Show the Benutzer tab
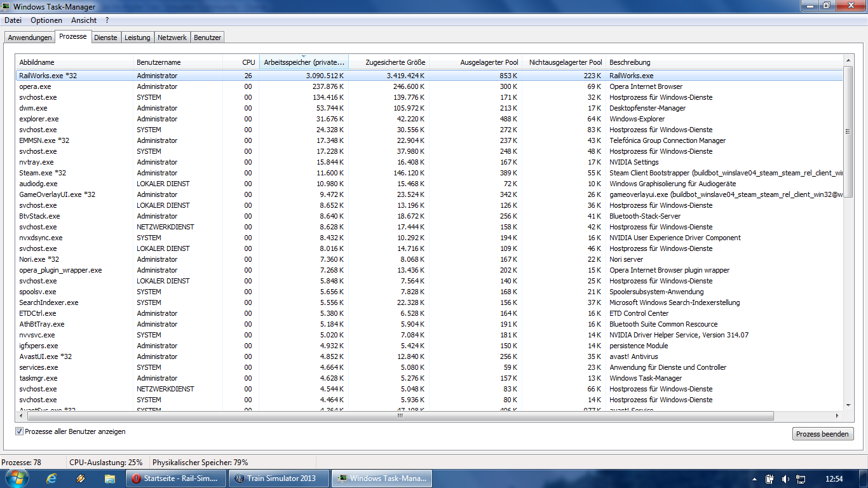The height and width of the screenshot is (488, 868). click(208, 37)
